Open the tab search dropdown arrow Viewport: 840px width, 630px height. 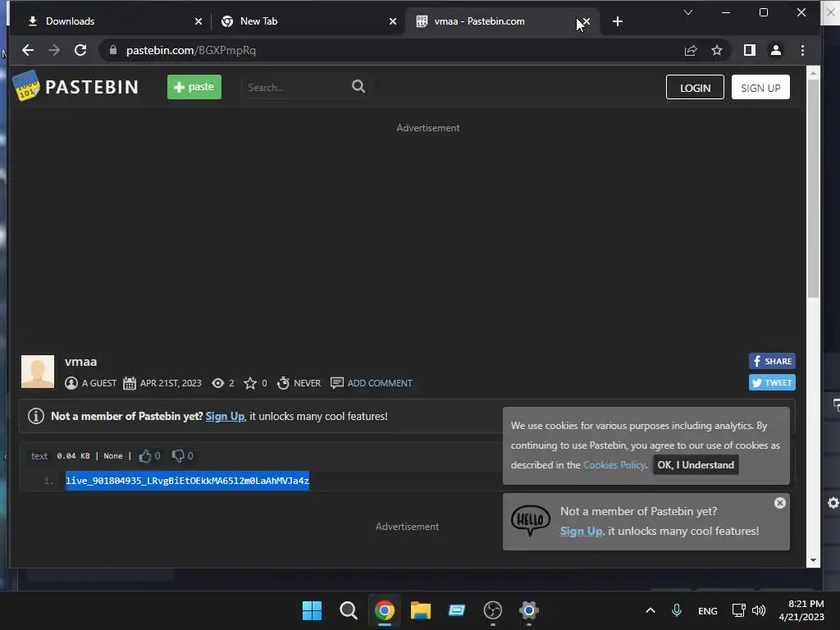pyautogui.click(x=688, y=12)
